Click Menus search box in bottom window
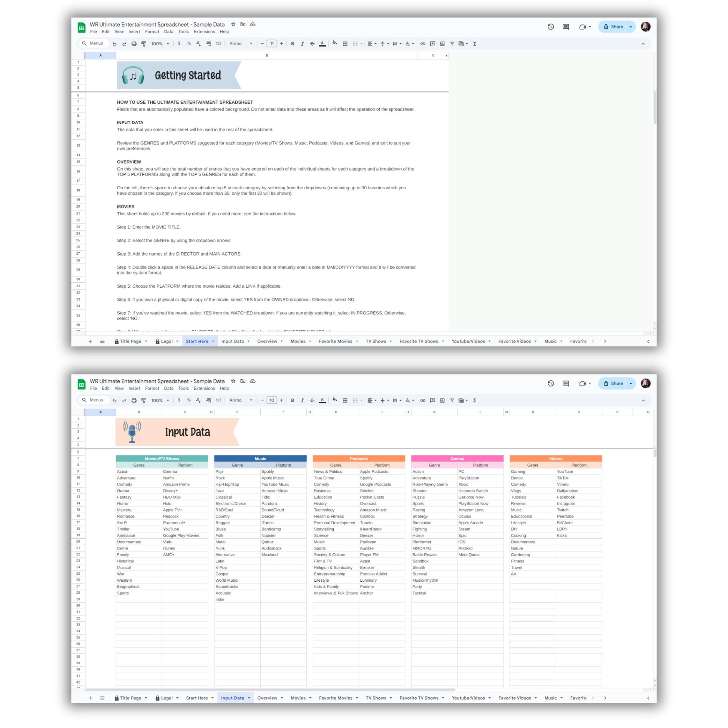The height and width of the screenshot is (728, 728). pos(94,400)
